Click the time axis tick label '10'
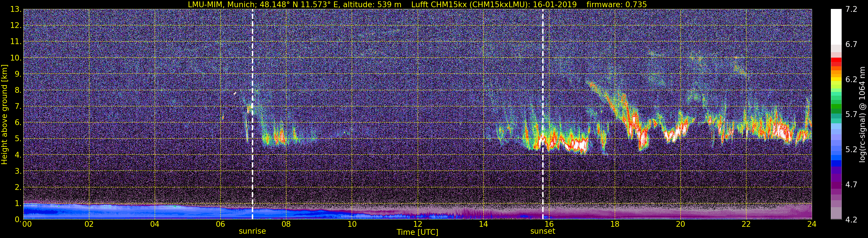This screenshot has height=238, width=868. coord(352,224)
